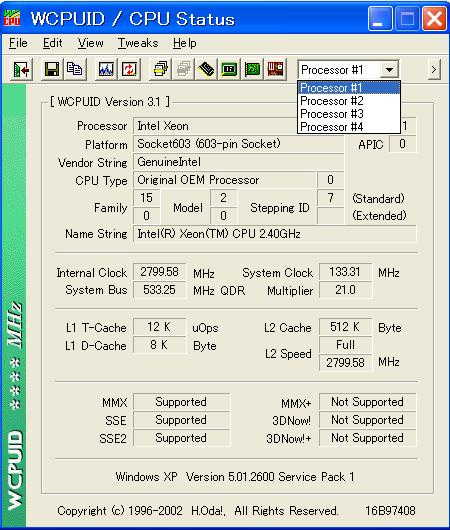Click the copyright H.Oda! text
Screen dimensions: 450x530
pyautogui.click(x=197, y=510)
